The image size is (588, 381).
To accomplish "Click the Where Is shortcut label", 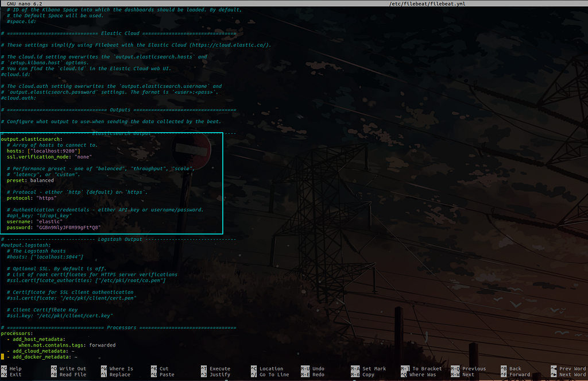I will click(x=121, y=368).
